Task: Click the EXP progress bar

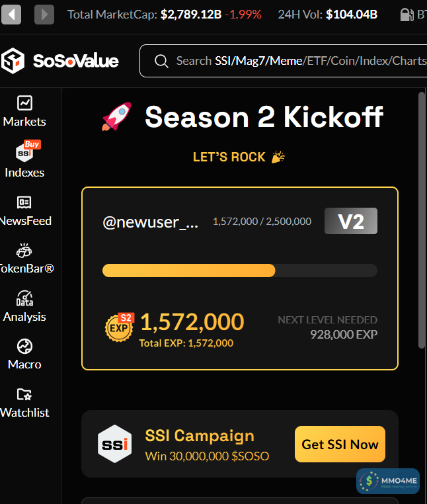Action: 239,271
